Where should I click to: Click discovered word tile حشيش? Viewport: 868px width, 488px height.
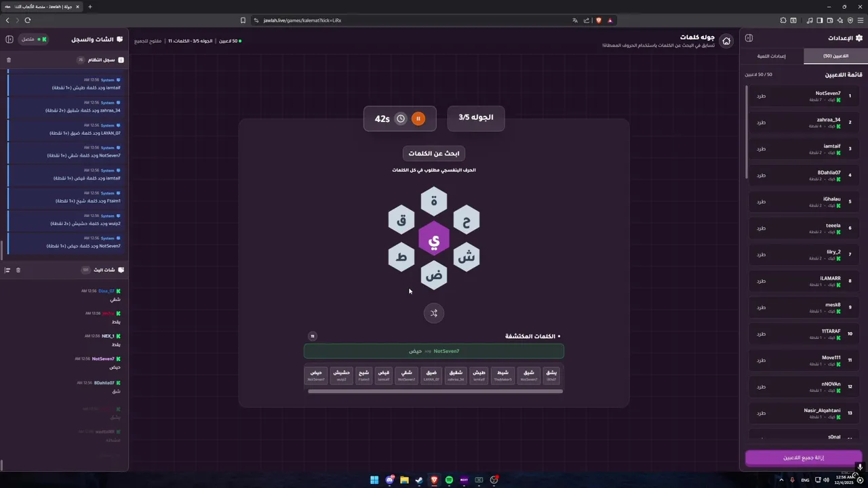[342, 375]
